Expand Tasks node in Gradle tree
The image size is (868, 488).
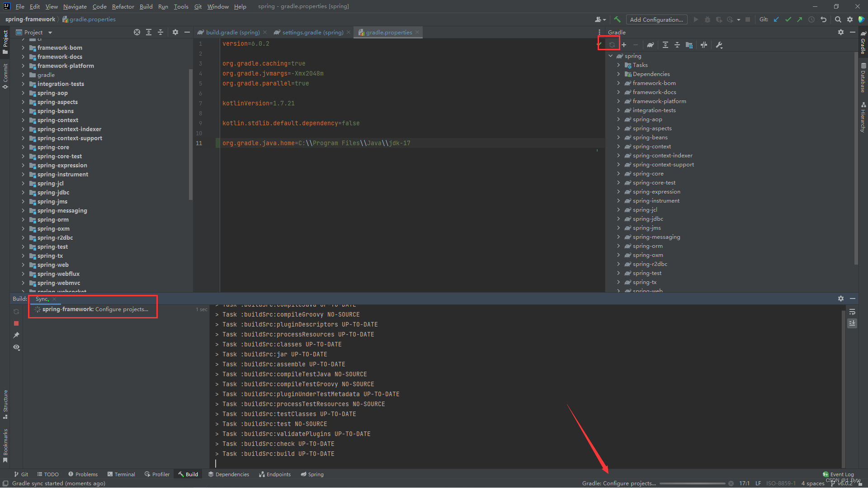(x=618, y=65)
